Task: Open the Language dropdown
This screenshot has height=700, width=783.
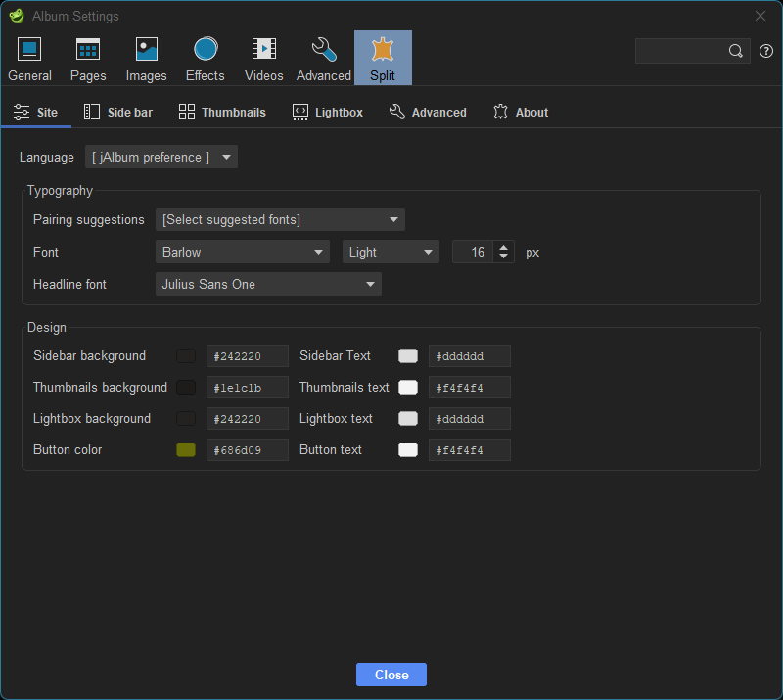Action: click(161, 157)
